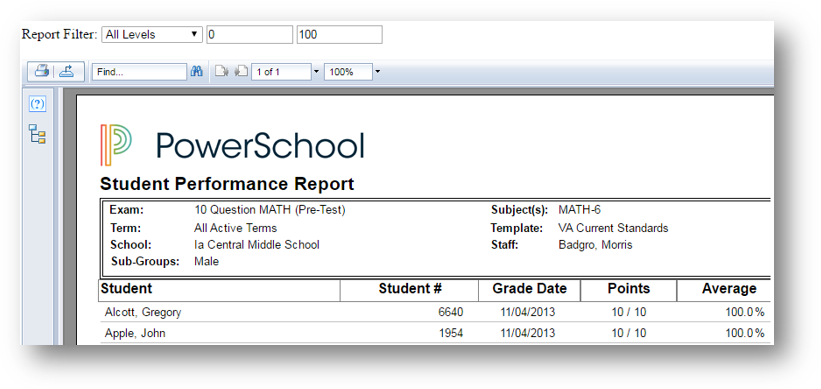821x389 pixels.
Task: Click Alcott, Gregory's grade date 11/04/2013
Action: 527,313
